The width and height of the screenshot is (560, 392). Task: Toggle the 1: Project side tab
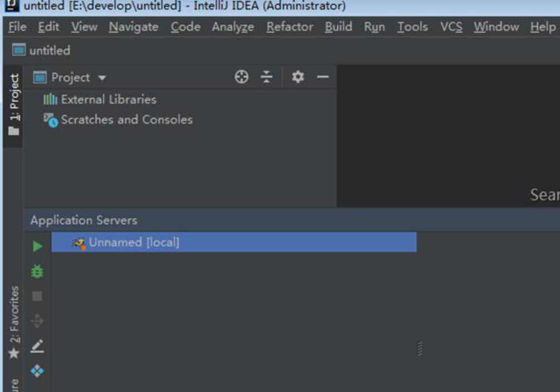(13, 105)
